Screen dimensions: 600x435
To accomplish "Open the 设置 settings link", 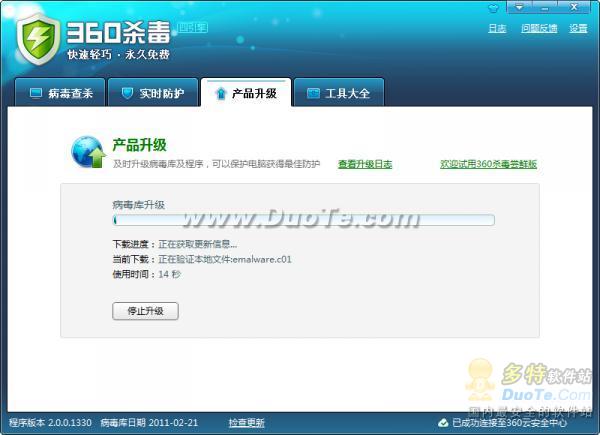I will [578, 28].
